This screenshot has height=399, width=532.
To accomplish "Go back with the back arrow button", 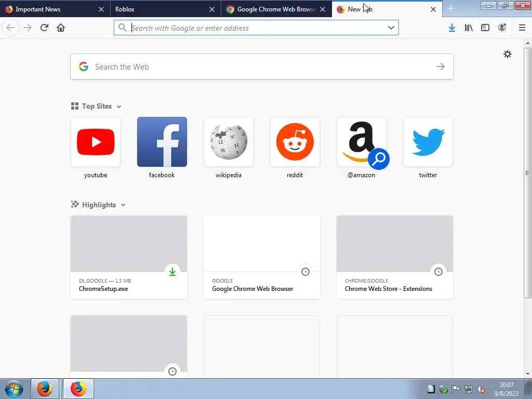I will coord(10,28).
